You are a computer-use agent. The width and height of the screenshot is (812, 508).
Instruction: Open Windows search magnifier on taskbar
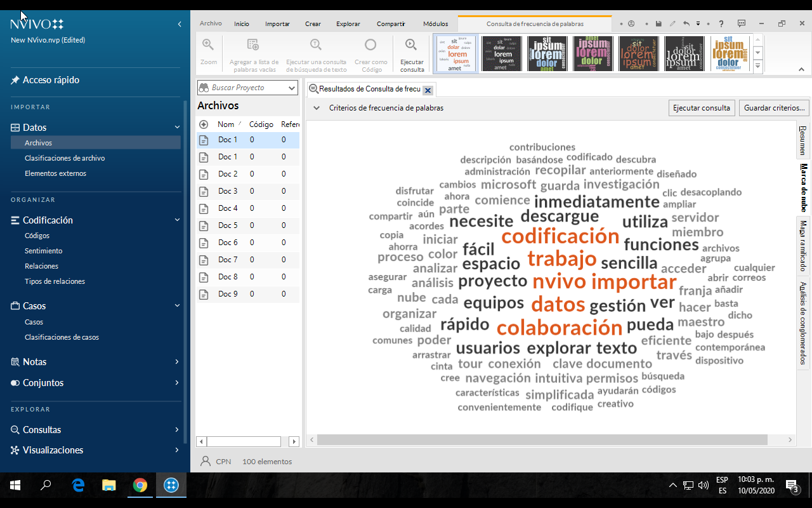pyautogui.click(x=46, y=486)
